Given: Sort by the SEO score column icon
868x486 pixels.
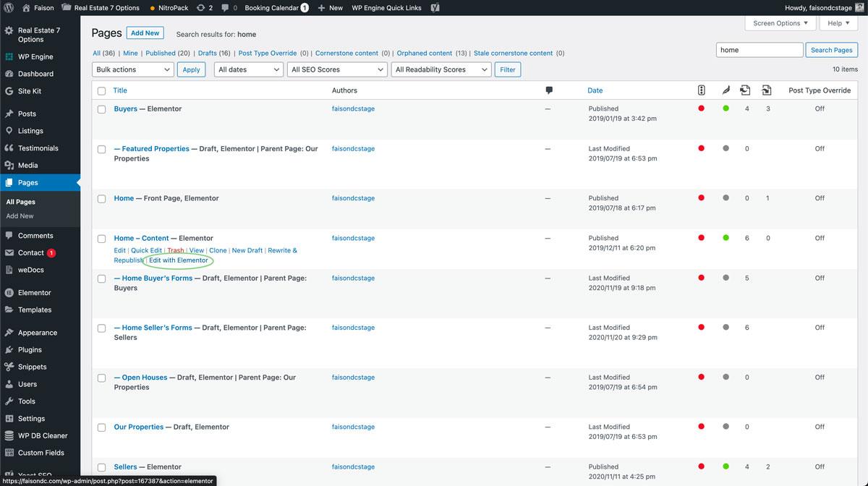Looking at the screenshot, I should (x=701, y=90).
